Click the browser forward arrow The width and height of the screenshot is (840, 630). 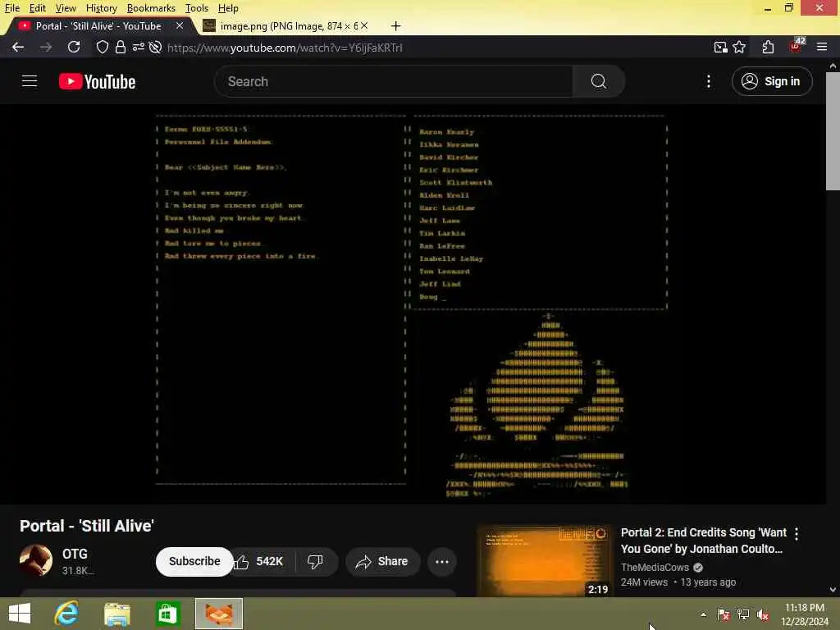tap(46, 47)
